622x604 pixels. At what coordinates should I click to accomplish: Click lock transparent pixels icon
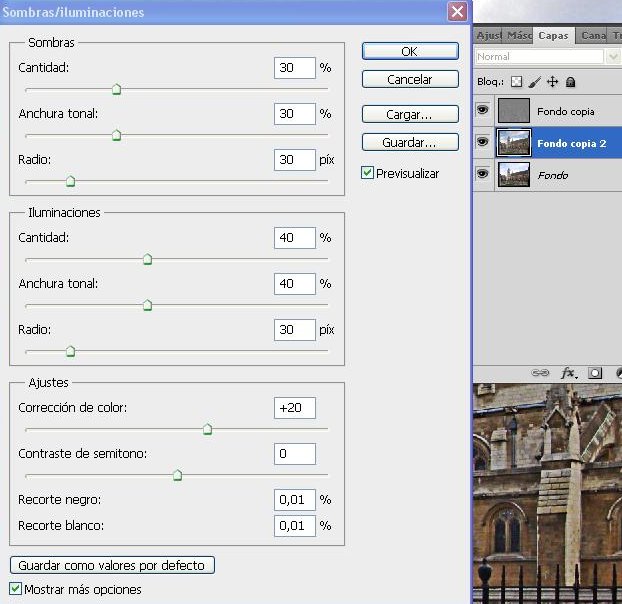pyautogui.click(x=517, y=82)
